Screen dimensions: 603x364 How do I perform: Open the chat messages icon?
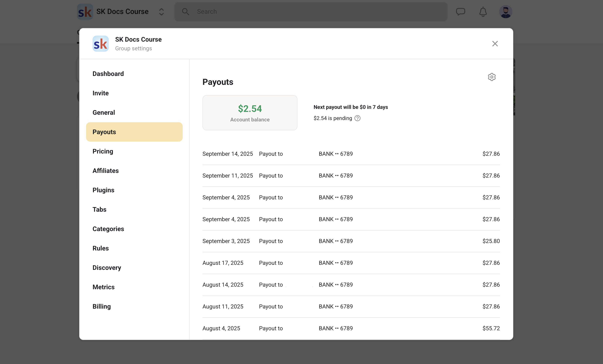click(x=460, y=12)
